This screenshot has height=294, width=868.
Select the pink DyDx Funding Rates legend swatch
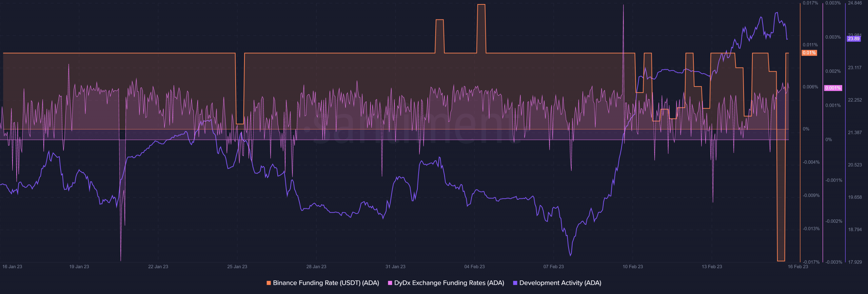point(390,283)
